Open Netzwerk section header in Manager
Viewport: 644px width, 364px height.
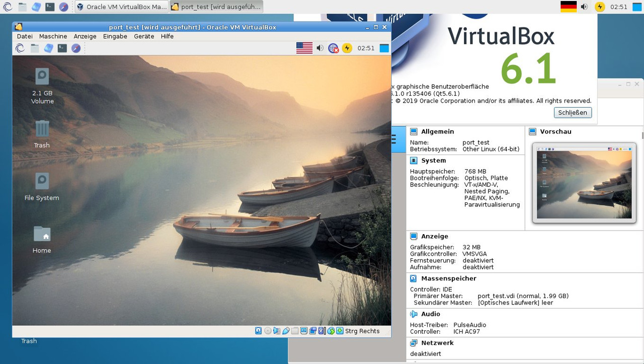coord(437,343)
